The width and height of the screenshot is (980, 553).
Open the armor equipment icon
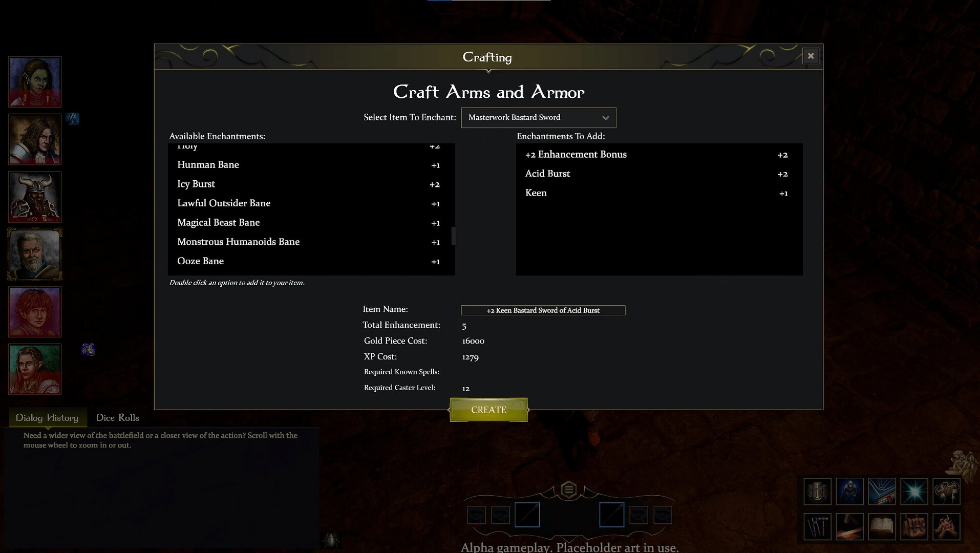(x=817, y=491)
